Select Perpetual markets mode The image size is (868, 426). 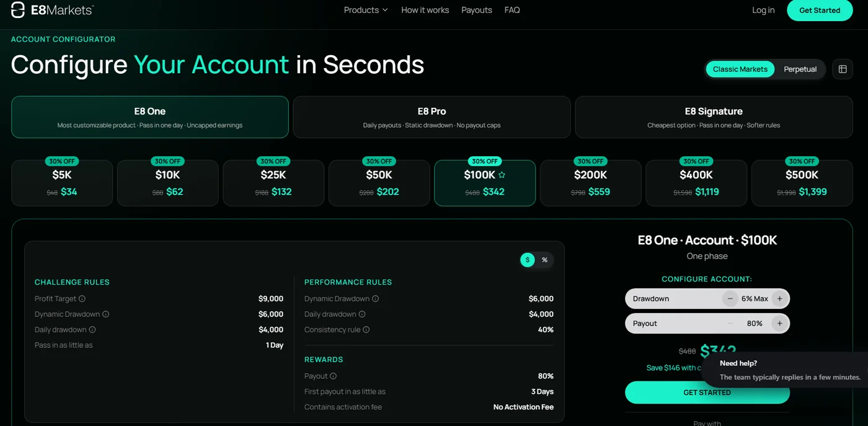point(800,69)
